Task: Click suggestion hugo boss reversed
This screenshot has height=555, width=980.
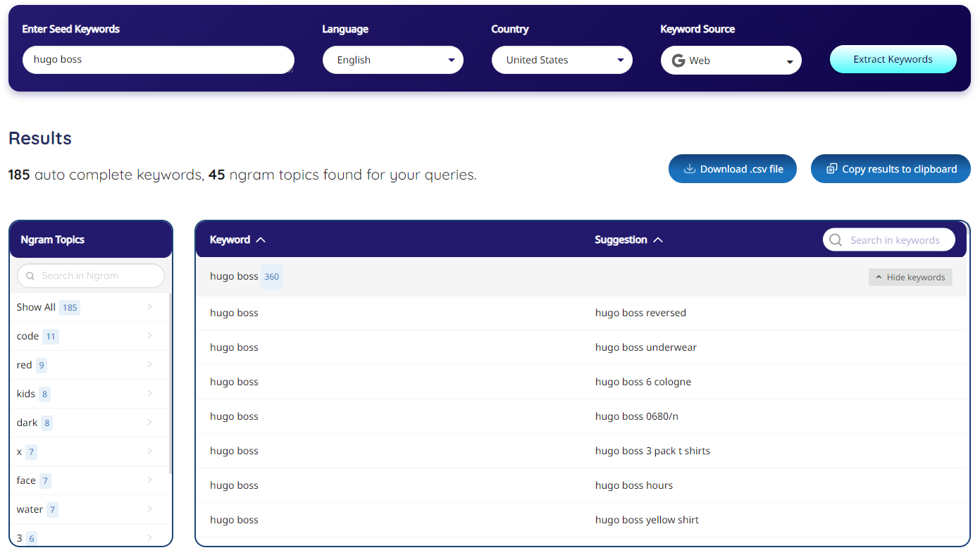Action: click(640, 313)
